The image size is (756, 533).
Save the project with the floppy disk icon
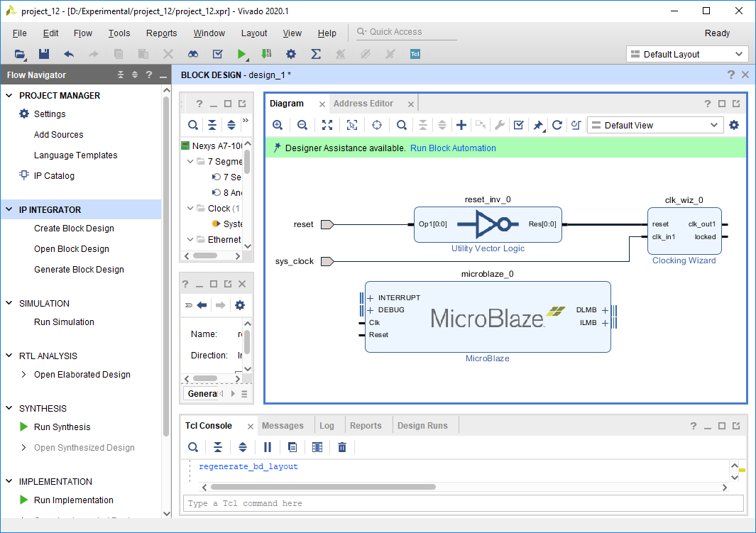click(x=44, y=54)
